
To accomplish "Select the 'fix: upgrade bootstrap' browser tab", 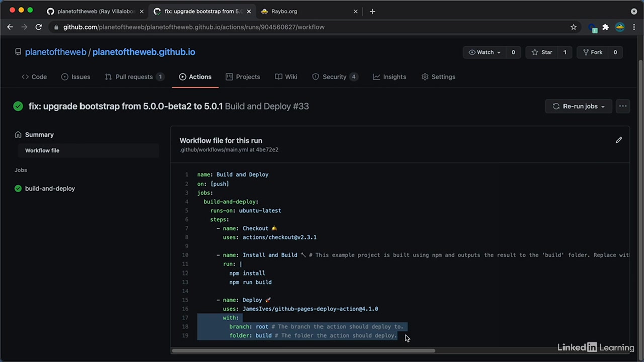I will [202, 11].
